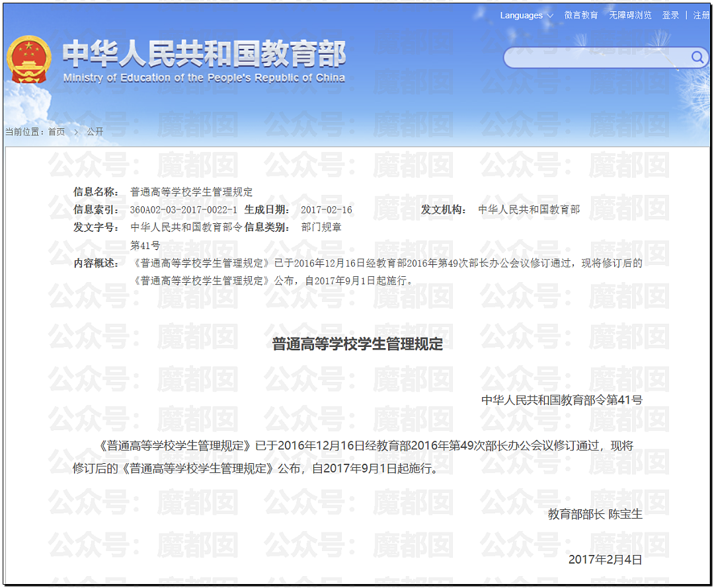
Task: Click the 注册 register link
Action: pos(701,15)
